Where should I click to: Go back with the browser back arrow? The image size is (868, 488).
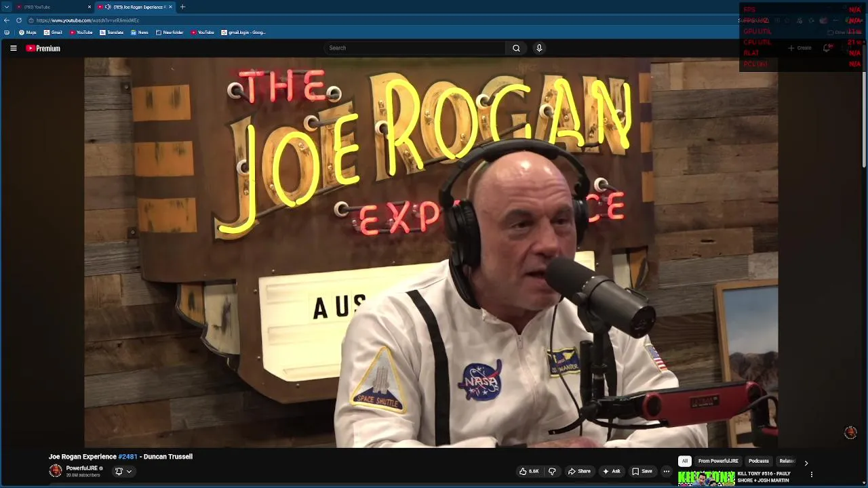7,20
